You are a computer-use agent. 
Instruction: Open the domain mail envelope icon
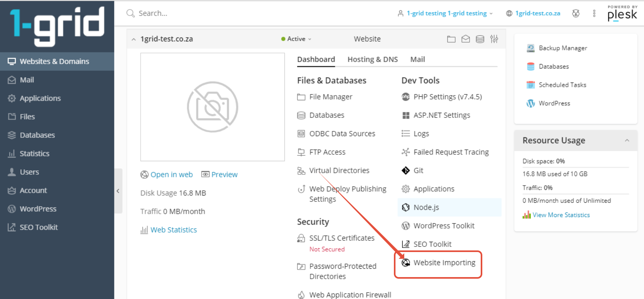coord(466,39)
